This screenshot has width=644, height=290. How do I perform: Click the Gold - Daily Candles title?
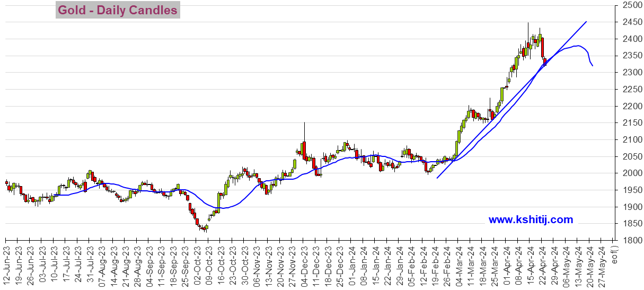(118, 10)
